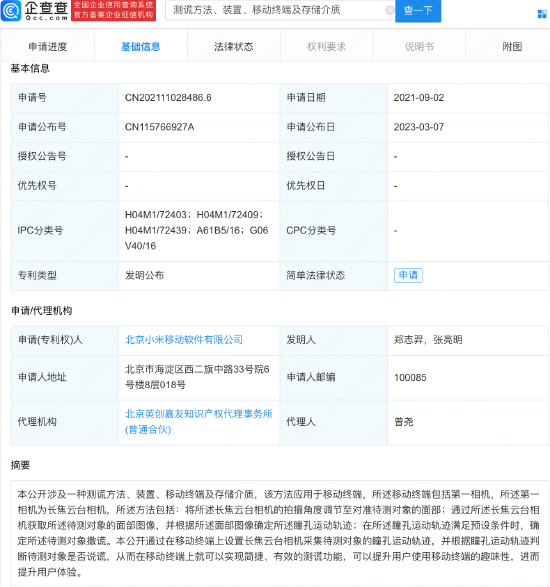Click the 发明公布 patent type value
Screen dimensions: 550x587
tap(144, 276)
